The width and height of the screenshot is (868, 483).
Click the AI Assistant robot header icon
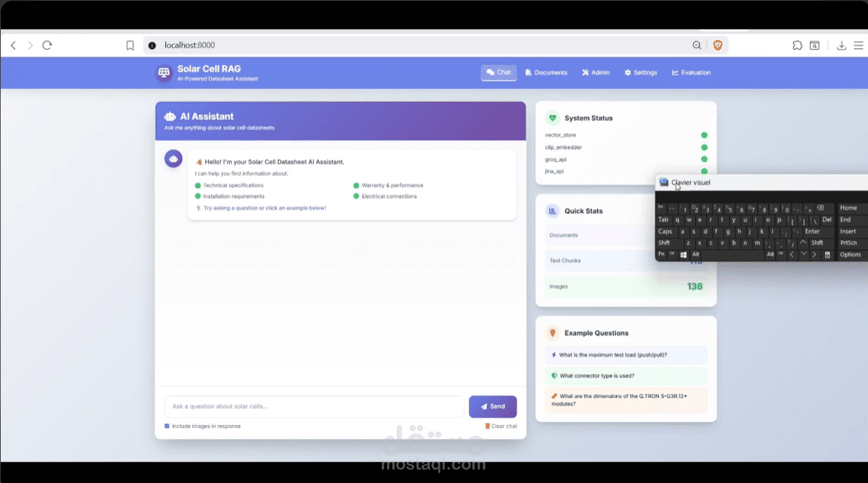point(170,116)
